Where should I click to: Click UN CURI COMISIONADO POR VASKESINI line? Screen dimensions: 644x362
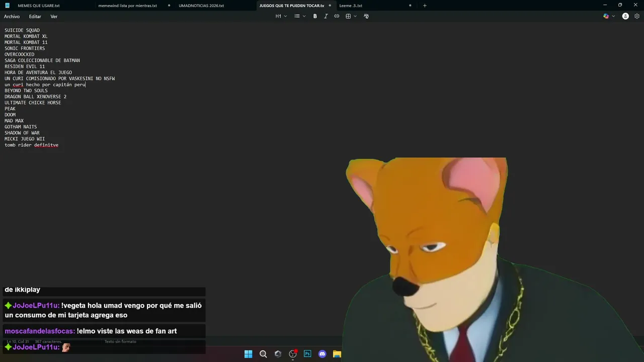[60, 78]
